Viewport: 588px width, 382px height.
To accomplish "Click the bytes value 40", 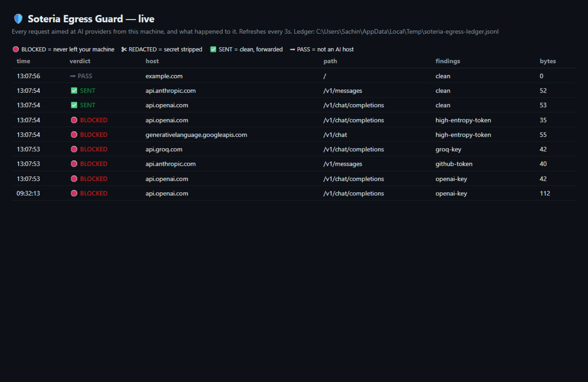I will (543, 164).
